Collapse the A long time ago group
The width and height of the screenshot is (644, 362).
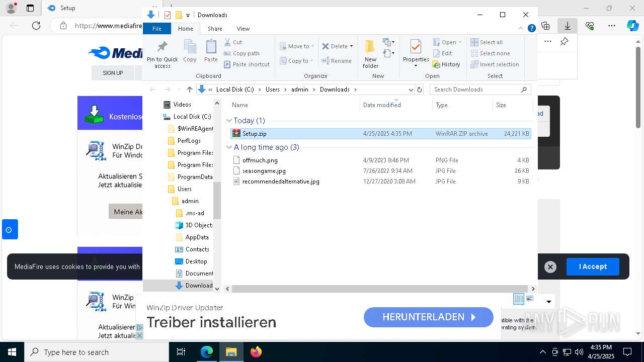click(229, 147)
